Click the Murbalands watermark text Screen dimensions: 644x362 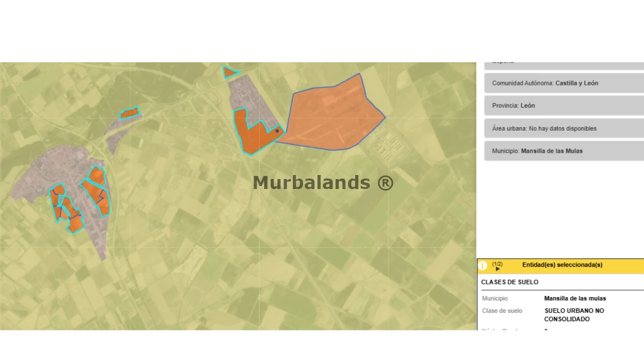click(323, 183)
